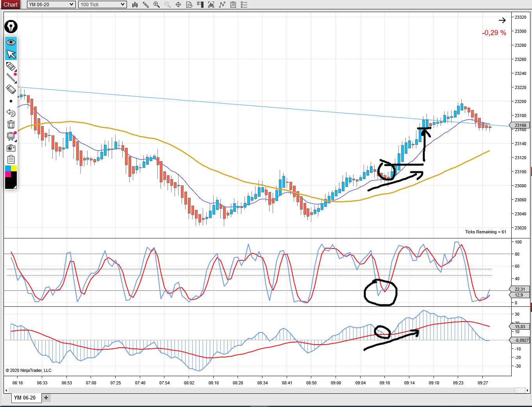
Task: Select the crosshair cursor icon in toolbar
Action: click(179, 5)
